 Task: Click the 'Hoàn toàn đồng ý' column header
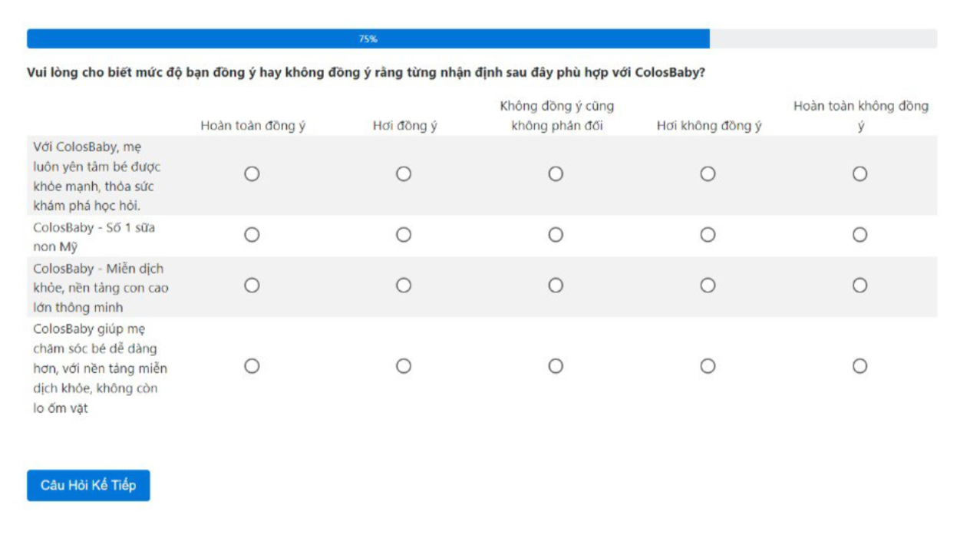252,126
